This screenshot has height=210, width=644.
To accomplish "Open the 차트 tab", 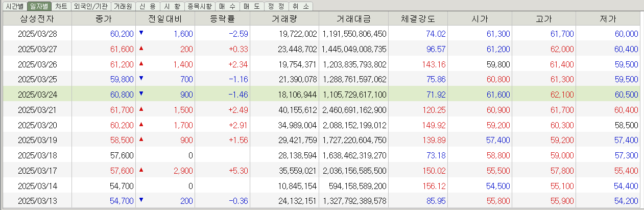I will click(61, 6).
